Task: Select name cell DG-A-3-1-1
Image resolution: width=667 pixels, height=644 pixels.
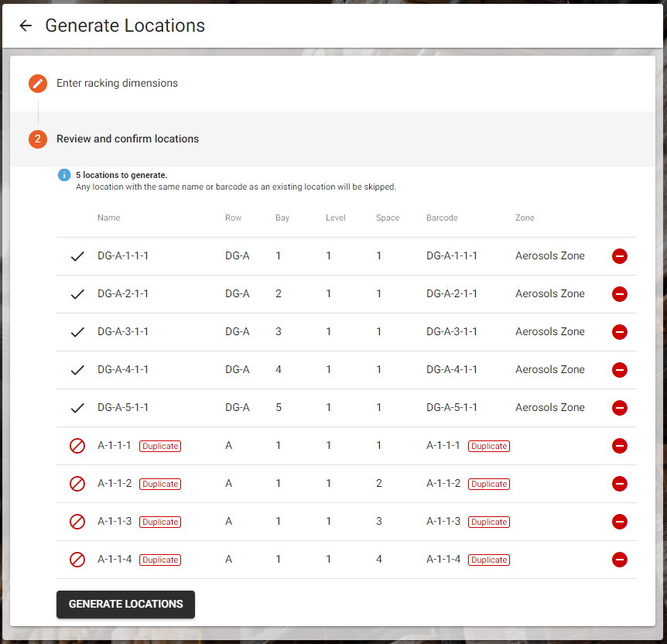Action: tap(123, 331)
